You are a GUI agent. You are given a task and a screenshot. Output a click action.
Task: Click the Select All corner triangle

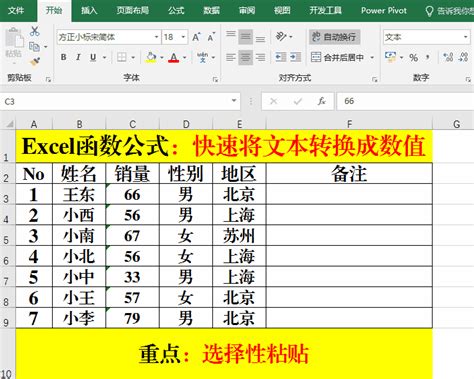pyautogui.click(x=9, y=124)
